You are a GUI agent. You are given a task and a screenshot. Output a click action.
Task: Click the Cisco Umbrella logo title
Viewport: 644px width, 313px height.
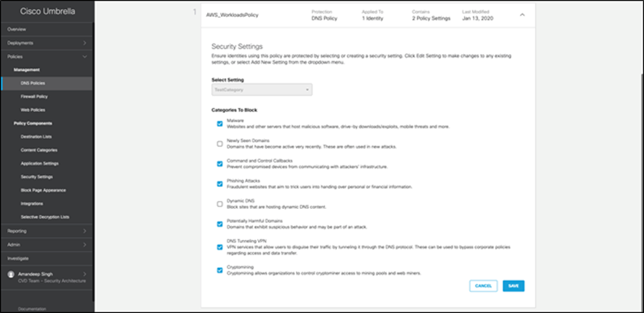(x=47, y=12)
